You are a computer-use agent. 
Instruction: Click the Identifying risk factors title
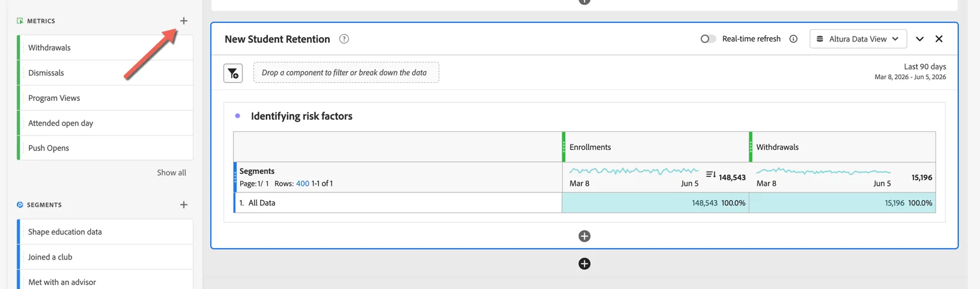click(x=301, y=116)
